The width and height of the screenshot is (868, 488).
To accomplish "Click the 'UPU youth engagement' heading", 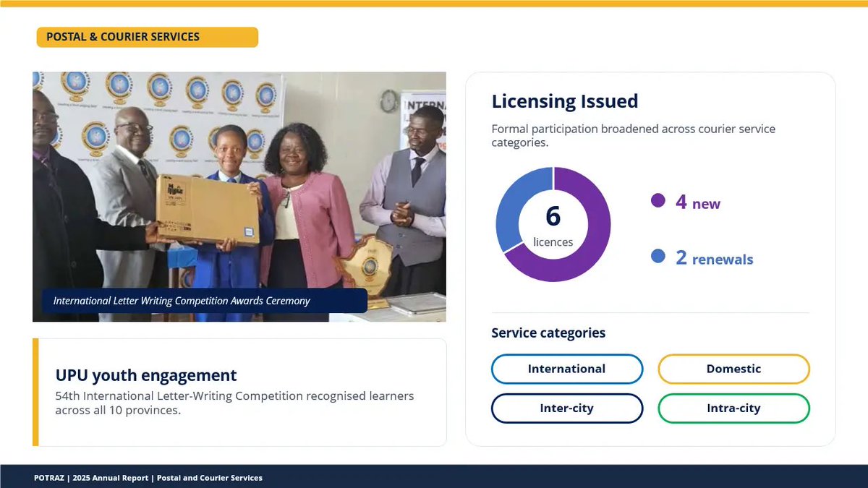I will pos(146,375).
